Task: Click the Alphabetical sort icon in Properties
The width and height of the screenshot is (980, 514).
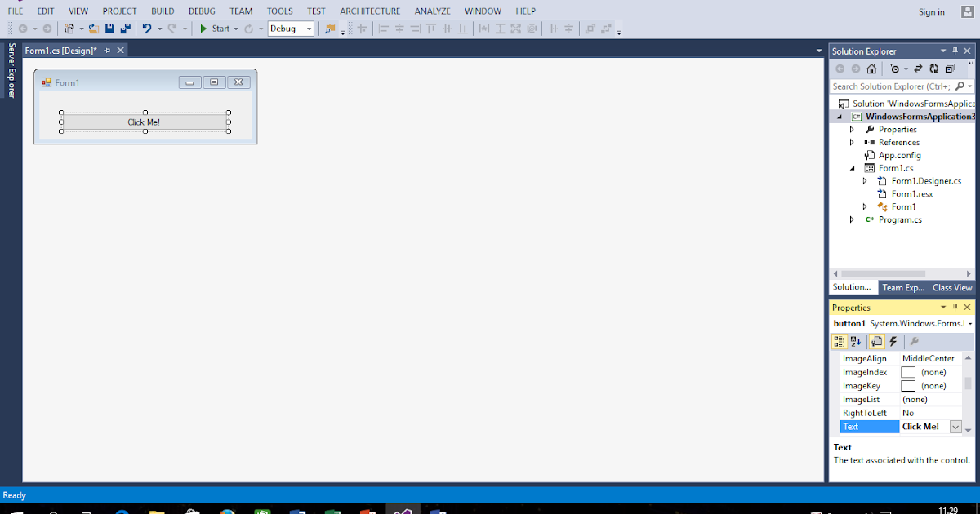Action: coord(855,341)
